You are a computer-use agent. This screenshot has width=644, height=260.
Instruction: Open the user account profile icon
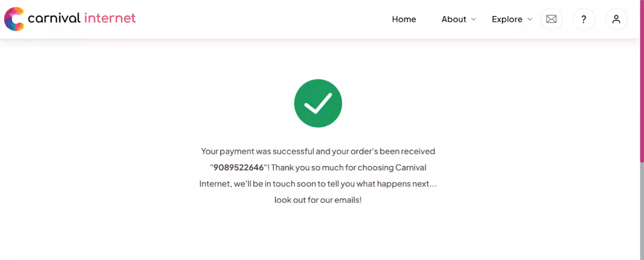(616, 19)
